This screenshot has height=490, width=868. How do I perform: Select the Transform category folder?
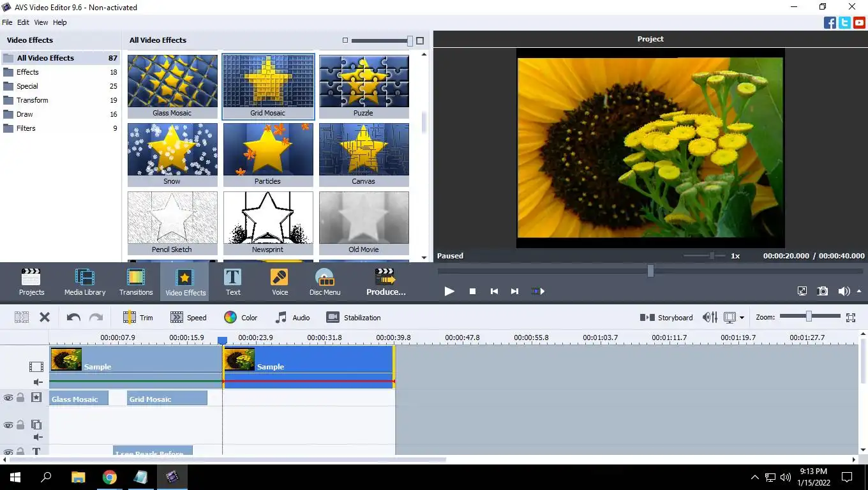click(x=61, y=100)
